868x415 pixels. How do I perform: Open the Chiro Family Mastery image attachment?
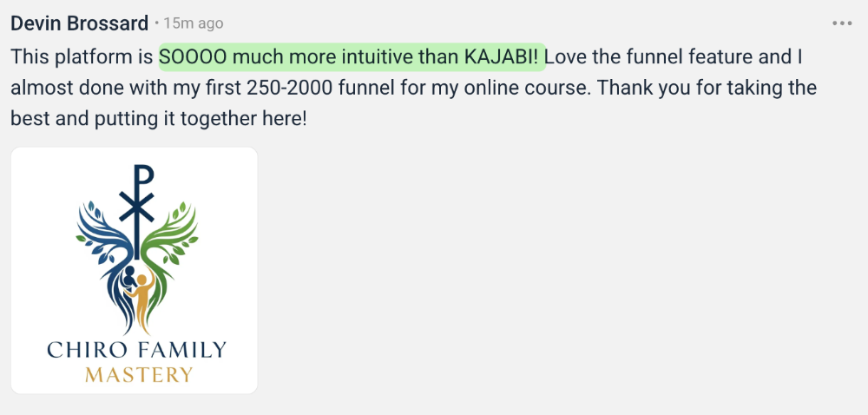click(x=135, y=270)
